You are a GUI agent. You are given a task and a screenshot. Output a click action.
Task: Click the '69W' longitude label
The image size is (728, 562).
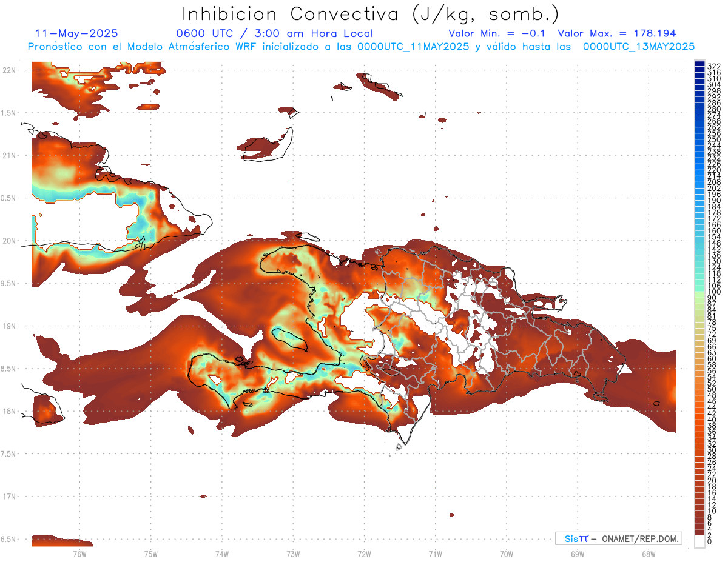tap(578, 554)
